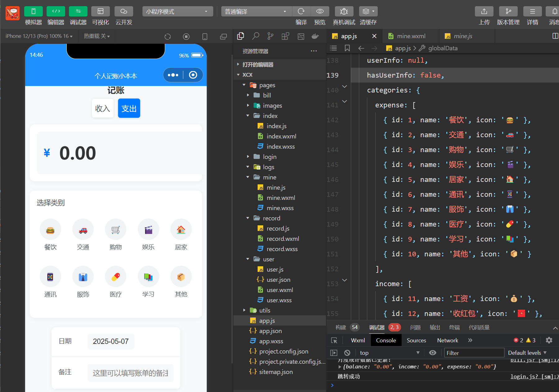Click the console Filter input
The image size is (559, 392).
(474, 353)
